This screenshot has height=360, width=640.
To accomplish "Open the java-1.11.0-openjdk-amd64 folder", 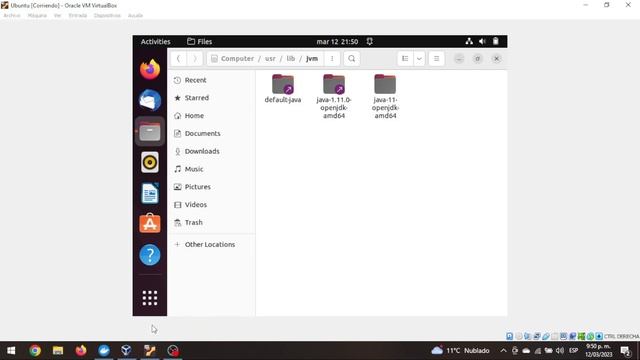I will [x=334, y=96].
